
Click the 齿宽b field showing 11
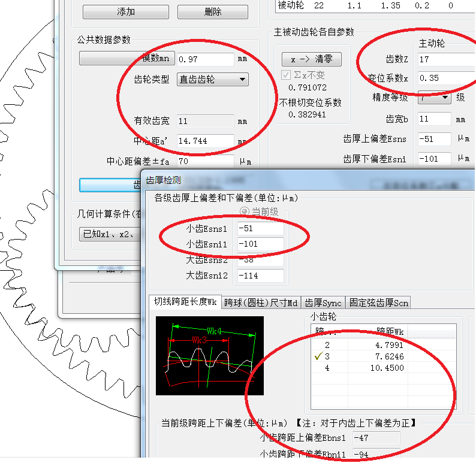tap(434, 119)
